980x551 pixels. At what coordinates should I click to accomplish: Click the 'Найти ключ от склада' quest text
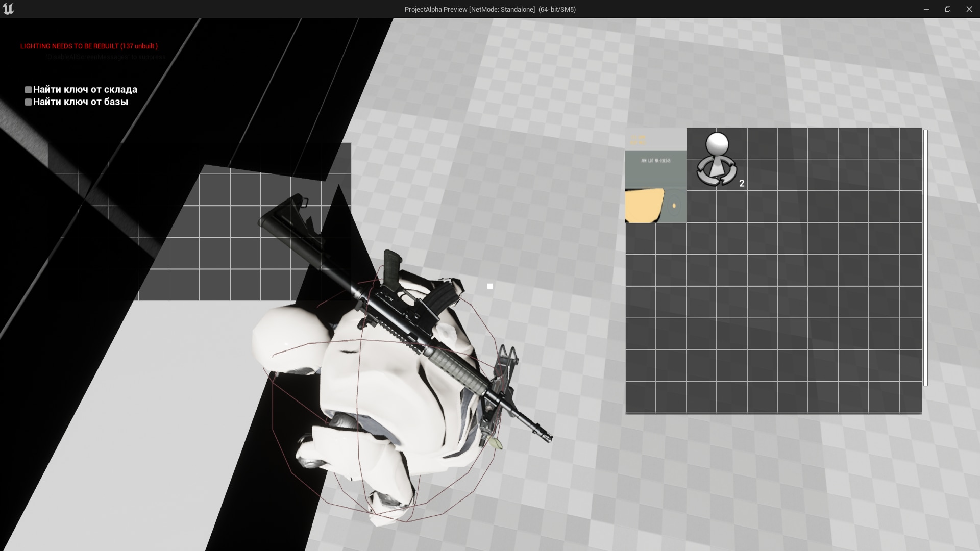[85, 89]
